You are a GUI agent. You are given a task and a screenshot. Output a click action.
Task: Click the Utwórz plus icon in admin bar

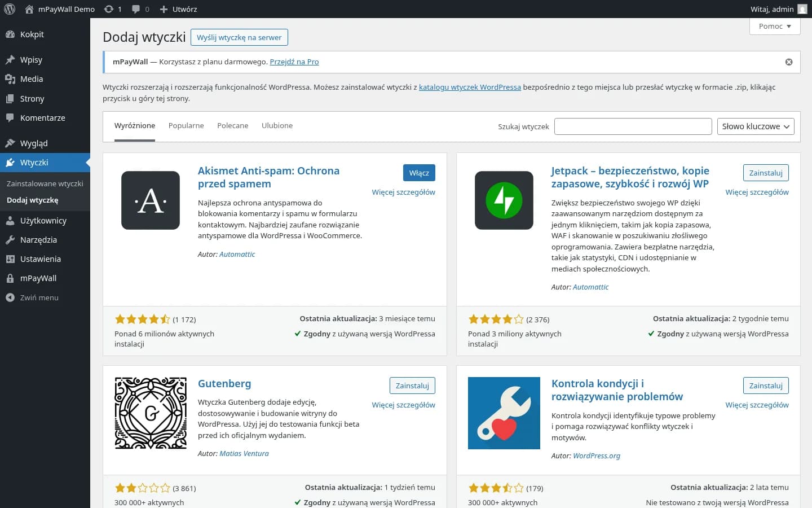[x=162, y=8]
